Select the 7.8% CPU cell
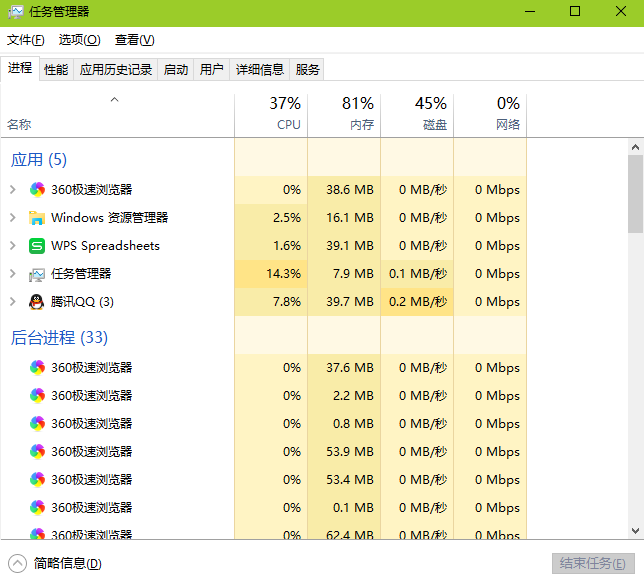This screenshot has height=587, width=644. [x=271, y=302]
